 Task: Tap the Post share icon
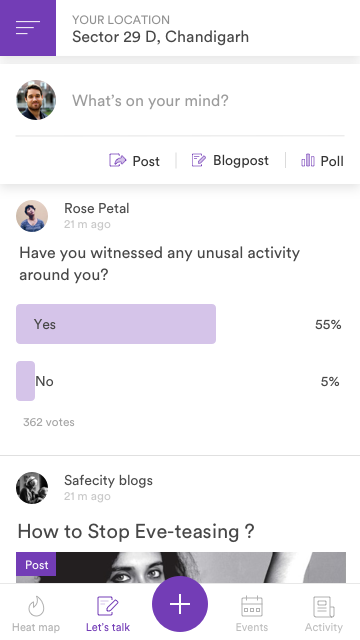tap(118, 160)
